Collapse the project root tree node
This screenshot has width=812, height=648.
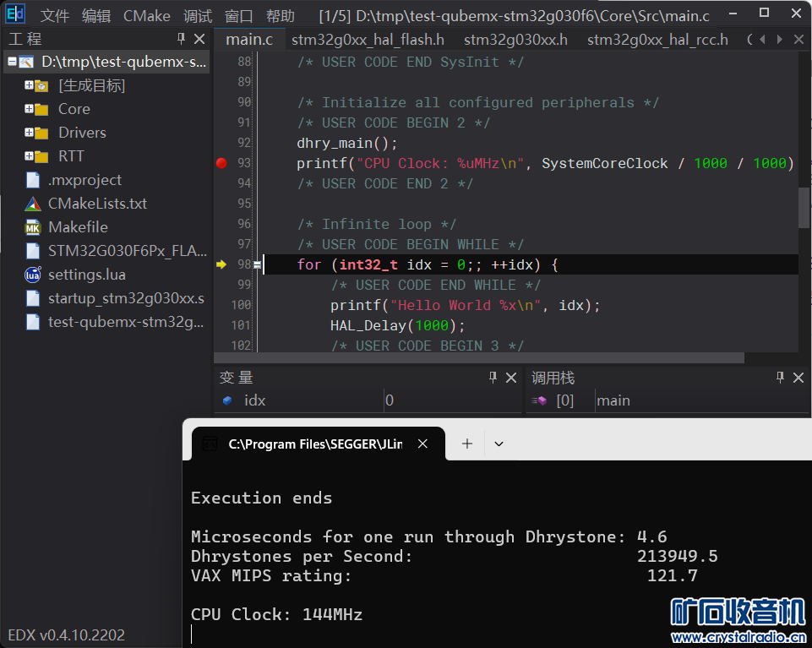13,62
